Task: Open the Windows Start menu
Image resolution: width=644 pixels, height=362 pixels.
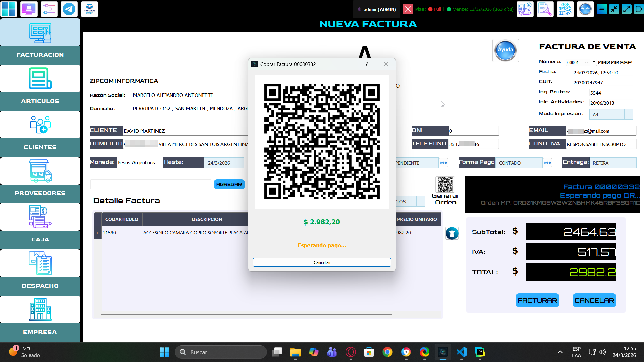Action: tap(164, 352)
